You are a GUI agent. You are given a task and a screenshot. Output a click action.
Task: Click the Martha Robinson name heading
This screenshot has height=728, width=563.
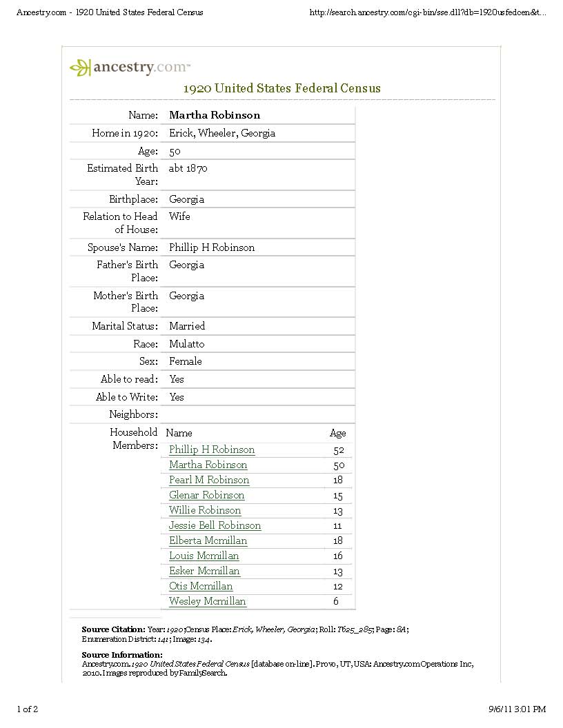[215, 115]
